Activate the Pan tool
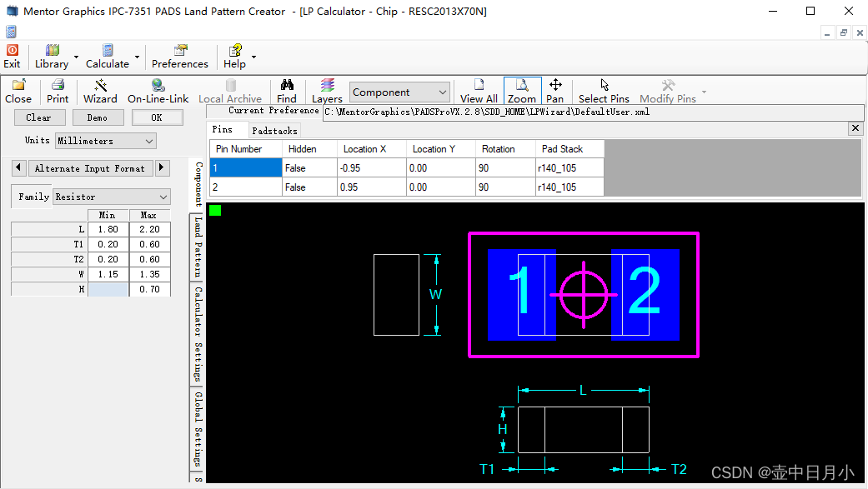The width and height of the screenshot is (868, 489). coord(554,92)
